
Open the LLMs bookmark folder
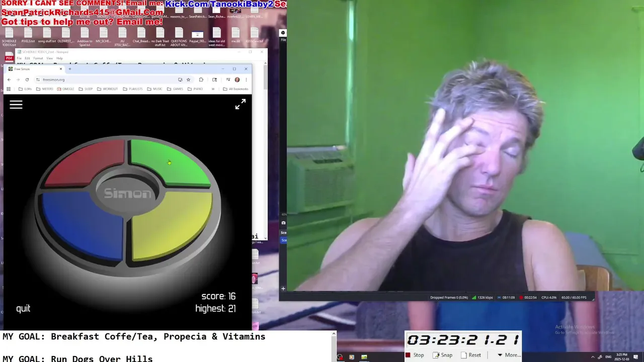point(25,89)
